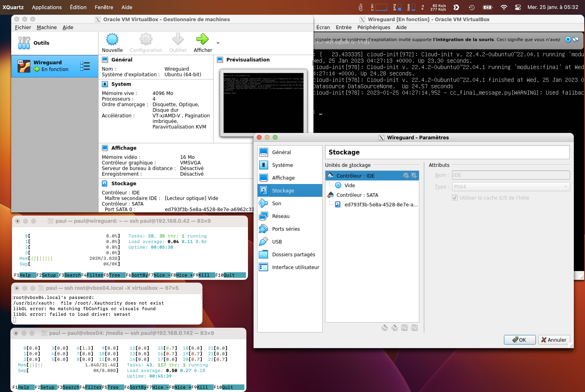Image resolution: width=585 pixels, height=392 pixels.
Task: Select the Outils item in the manager
Action: [x=55, y=43]
